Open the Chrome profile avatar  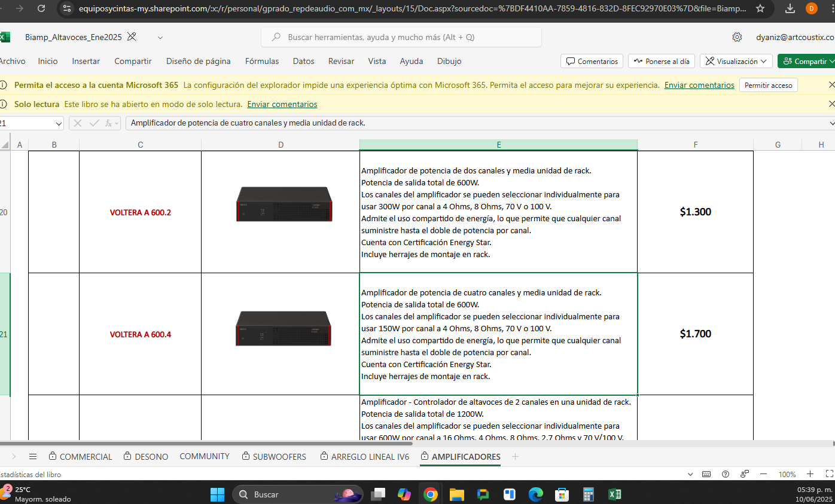(x=812, y=8)
